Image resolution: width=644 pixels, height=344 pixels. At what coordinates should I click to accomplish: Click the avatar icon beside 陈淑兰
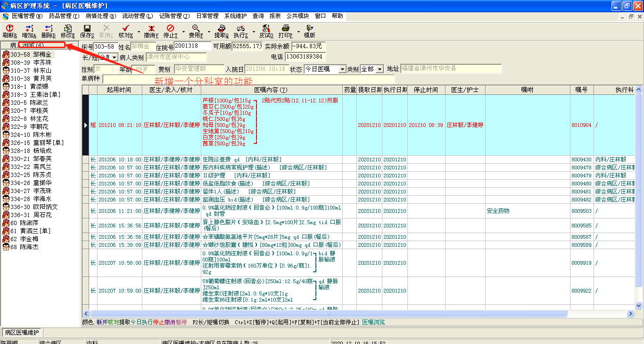(x=6, y=103)
